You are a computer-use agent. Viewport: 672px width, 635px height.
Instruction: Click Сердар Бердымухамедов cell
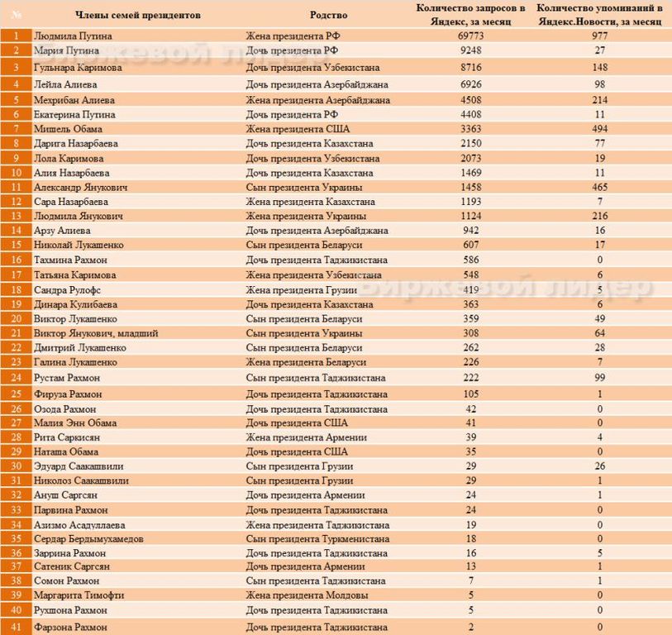click(x=88, y=539)
